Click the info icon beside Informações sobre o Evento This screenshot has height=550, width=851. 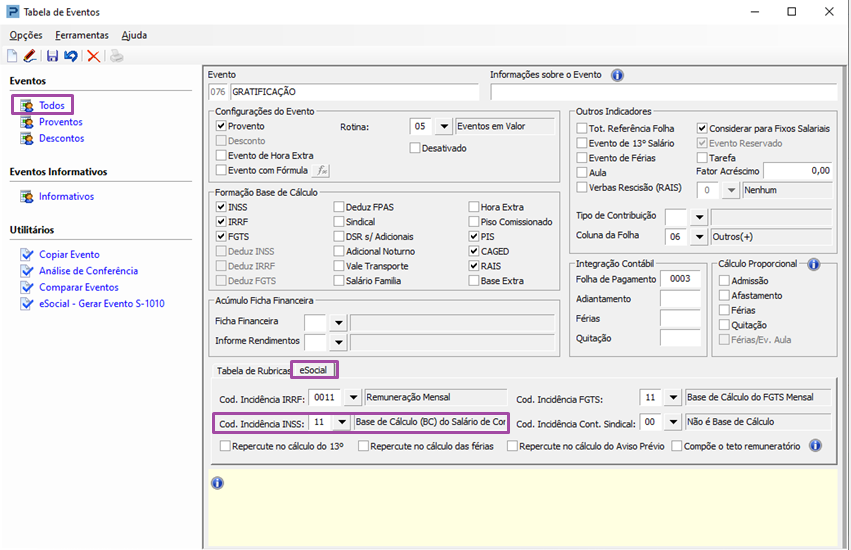tap(617, 75)
